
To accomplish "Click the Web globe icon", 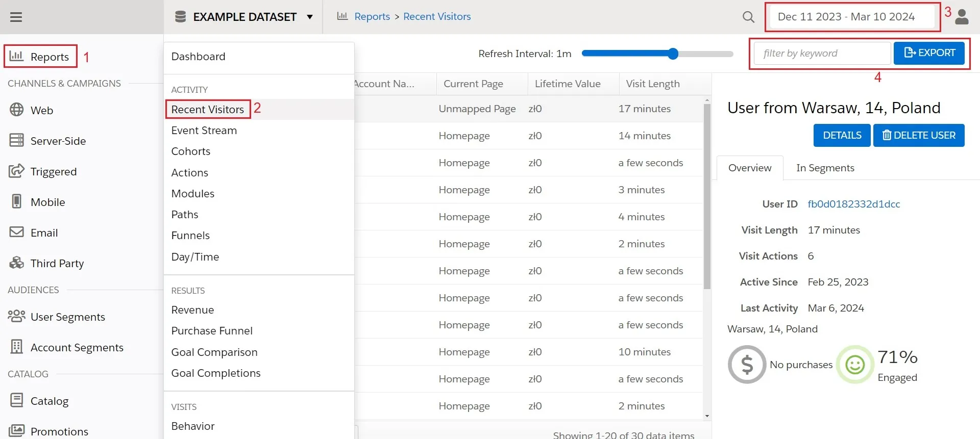I will 17,110.
